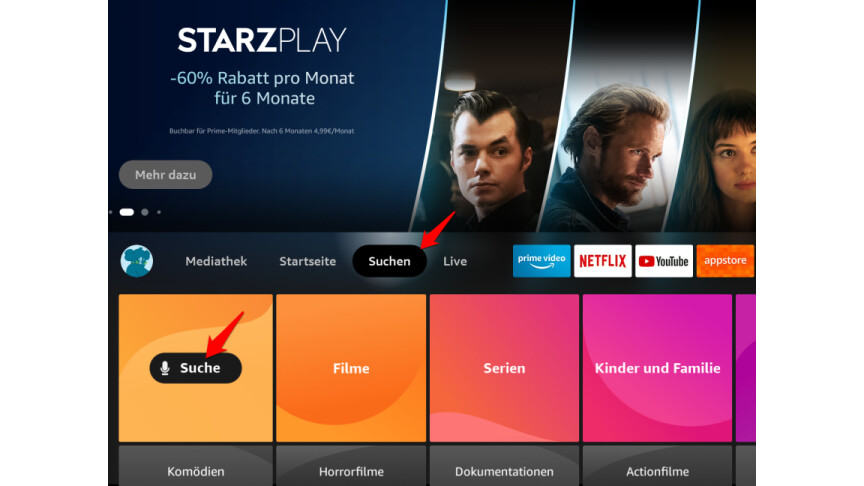Open the appstore tile
Screen dimensions: 864x486
725,261
